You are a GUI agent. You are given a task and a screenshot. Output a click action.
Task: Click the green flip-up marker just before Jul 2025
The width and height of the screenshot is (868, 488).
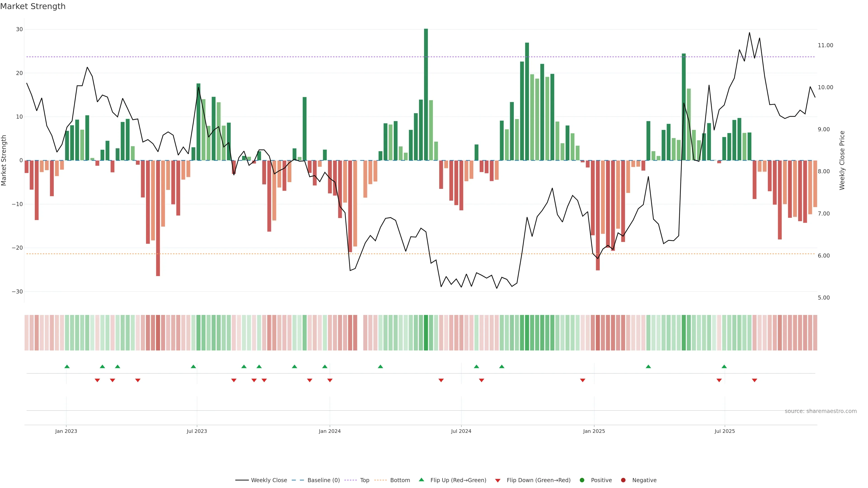pyautogui.click(x=724, y=366)
